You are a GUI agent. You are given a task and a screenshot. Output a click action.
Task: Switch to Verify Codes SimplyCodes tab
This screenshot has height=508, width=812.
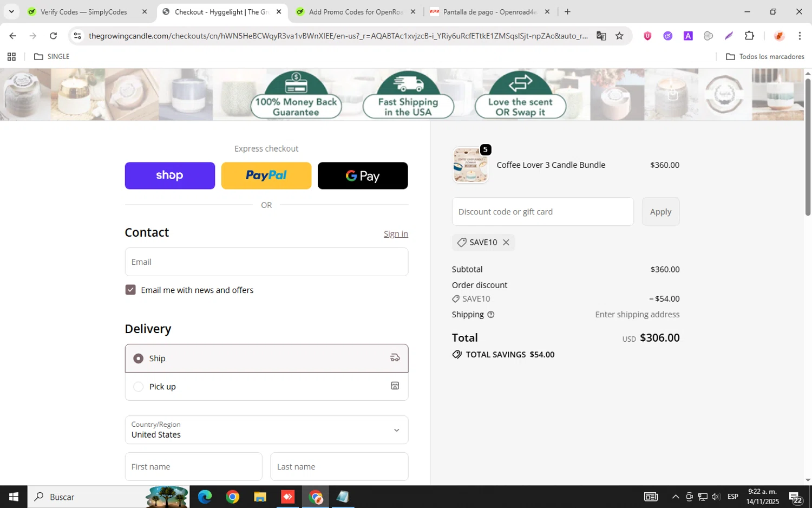click(x=84, y=12)
